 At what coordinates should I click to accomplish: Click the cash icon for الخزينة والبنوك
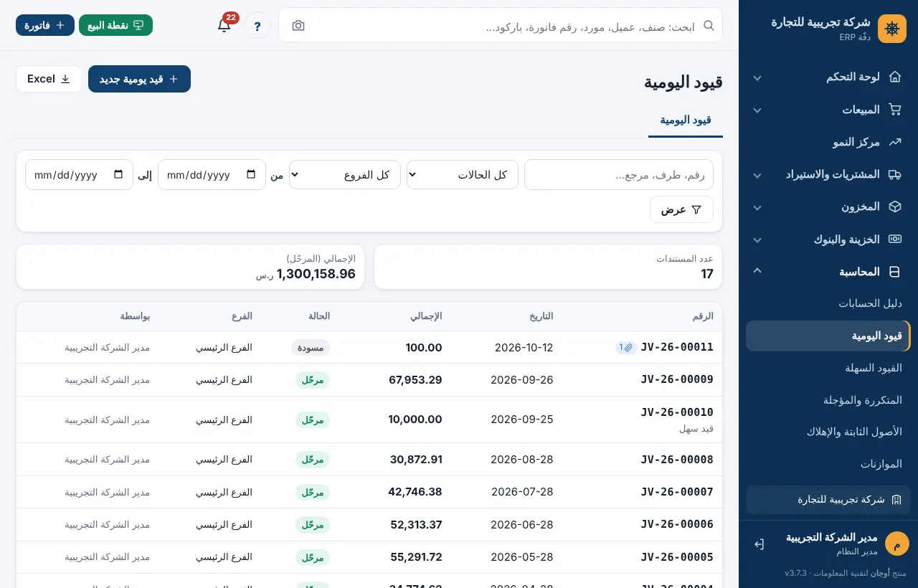(894, 240)
